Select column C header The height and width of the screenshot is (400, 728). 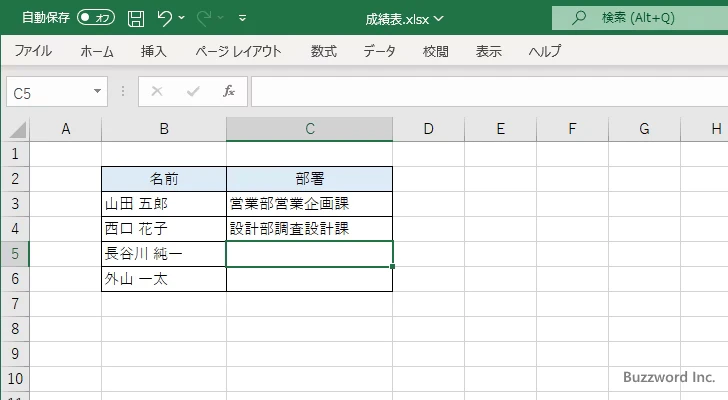310,129
